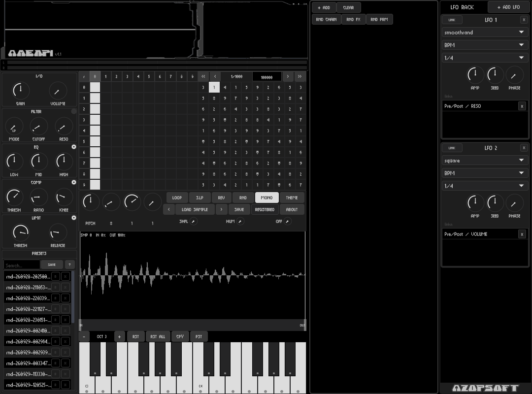This screenshot has height=394, width=532.
Task: Click the LFO 1 AMP knob
Action: pos(475,75)
